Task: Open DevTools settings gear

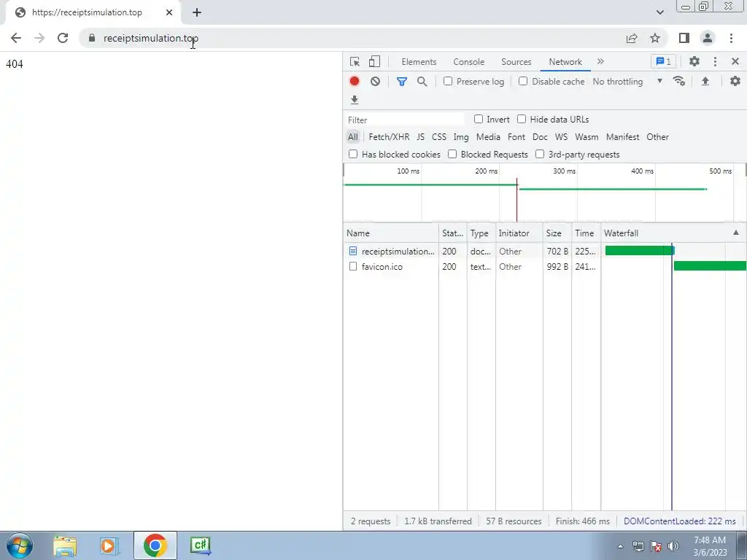Action: tap(694, 61)
